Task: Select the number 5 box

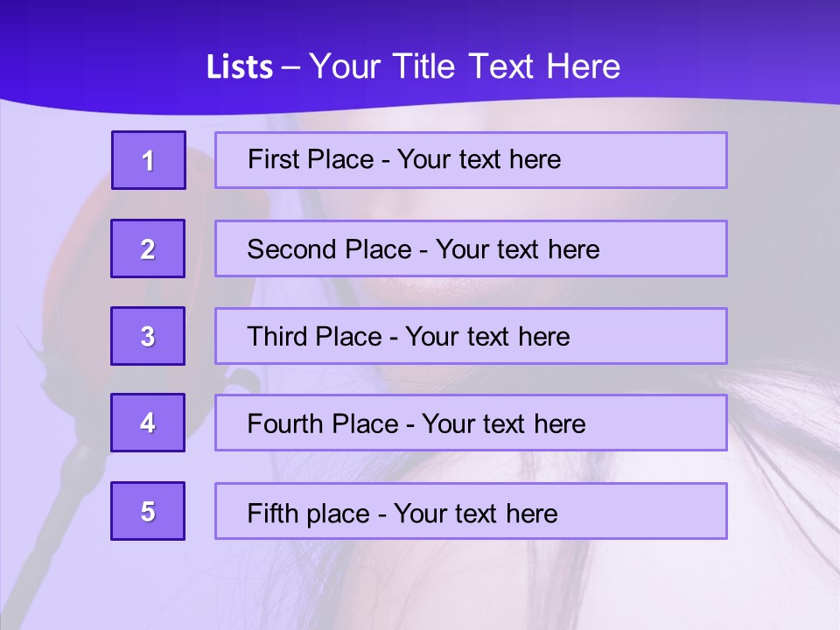Action: pyautogui.click(x=148, y=511)
